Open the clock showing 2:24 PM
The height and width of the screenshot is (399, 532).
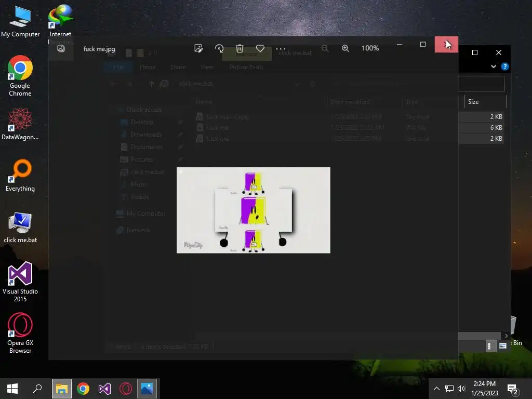485,389
